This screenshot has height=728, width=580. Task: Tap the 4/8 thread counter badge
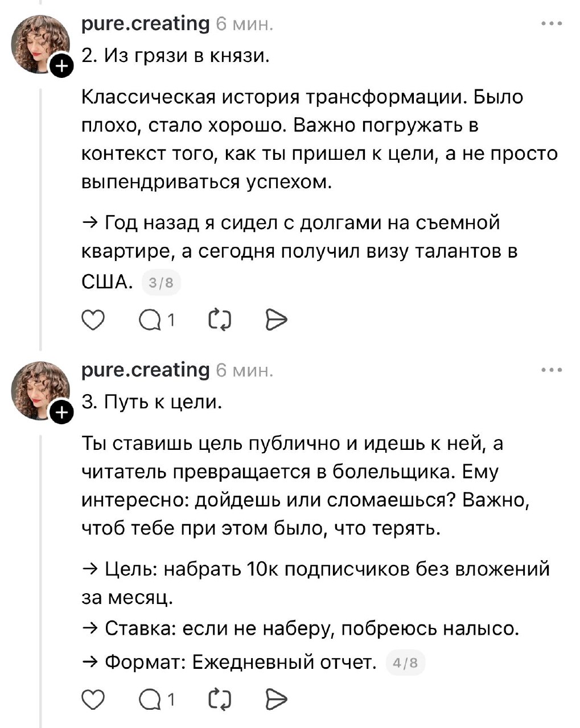(405, 663)
